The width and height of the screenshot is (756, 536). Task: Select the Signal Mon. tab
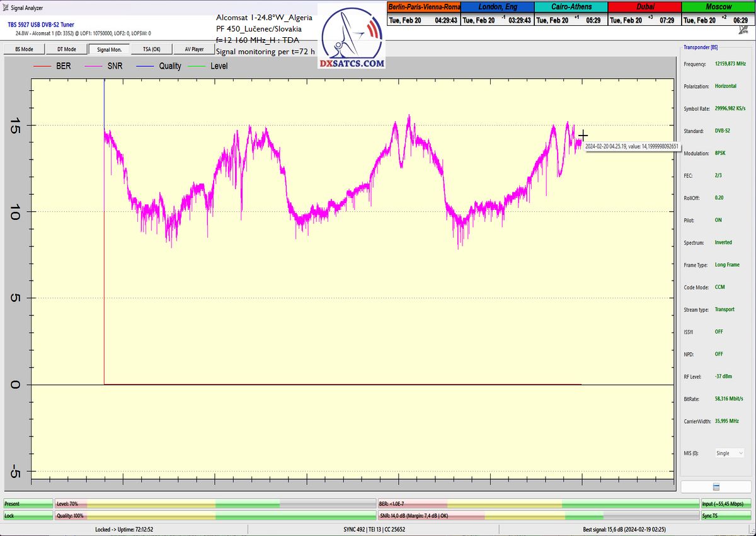[109, 49]
